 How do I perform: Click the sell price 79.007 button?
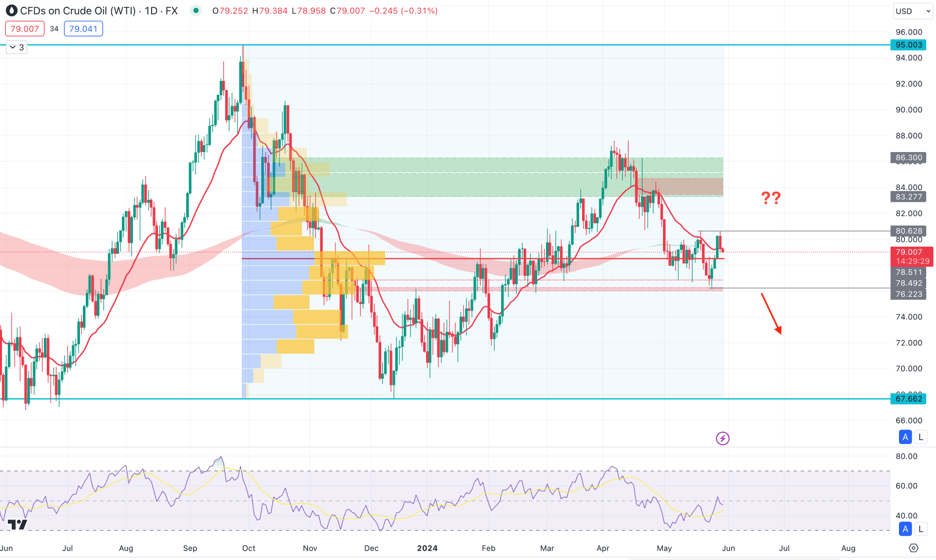(25, 29)
